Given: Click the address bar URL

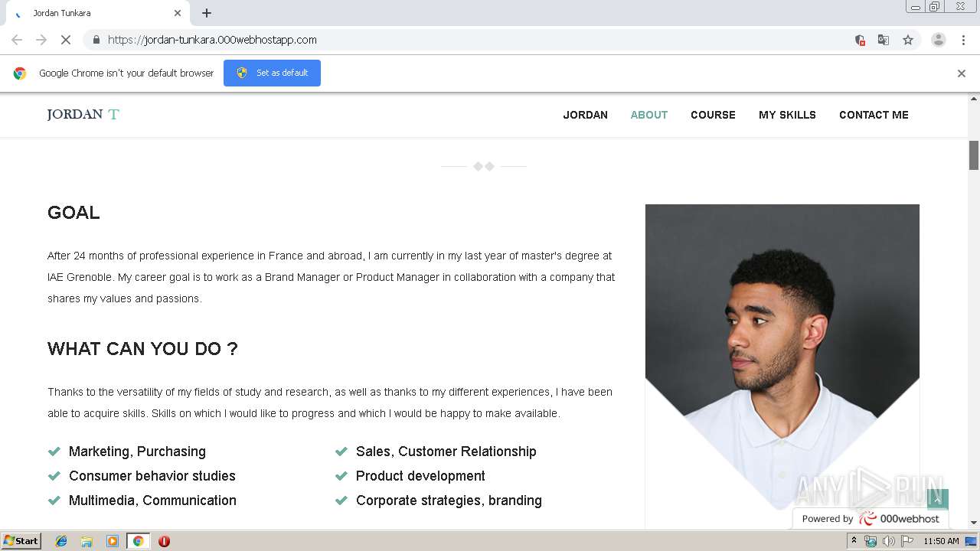Looking at the screenshot, I should click(x=212, y=40).
